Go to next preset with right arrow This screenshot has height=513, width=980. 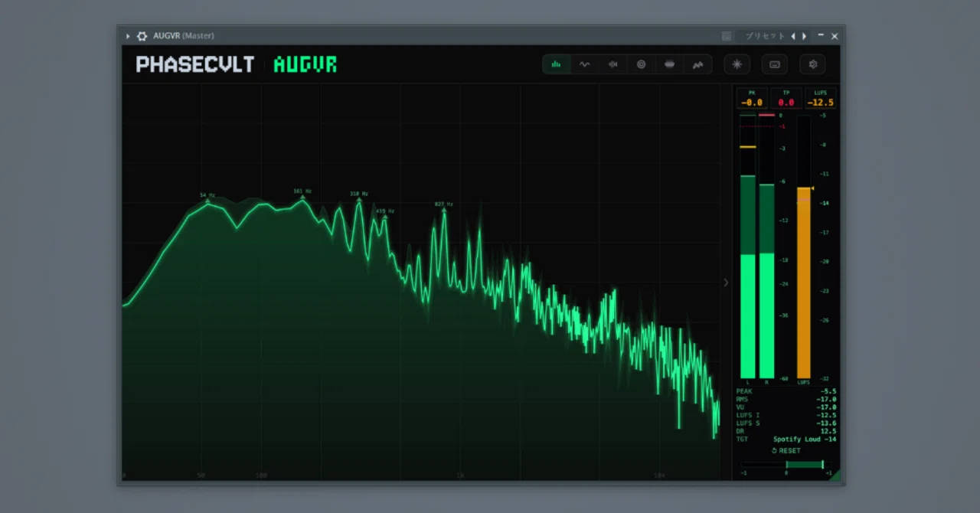(x=804, y=36)
